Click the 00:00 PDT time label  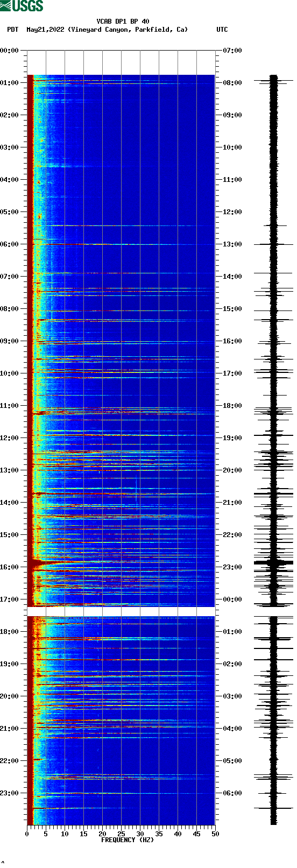(9, 51)
